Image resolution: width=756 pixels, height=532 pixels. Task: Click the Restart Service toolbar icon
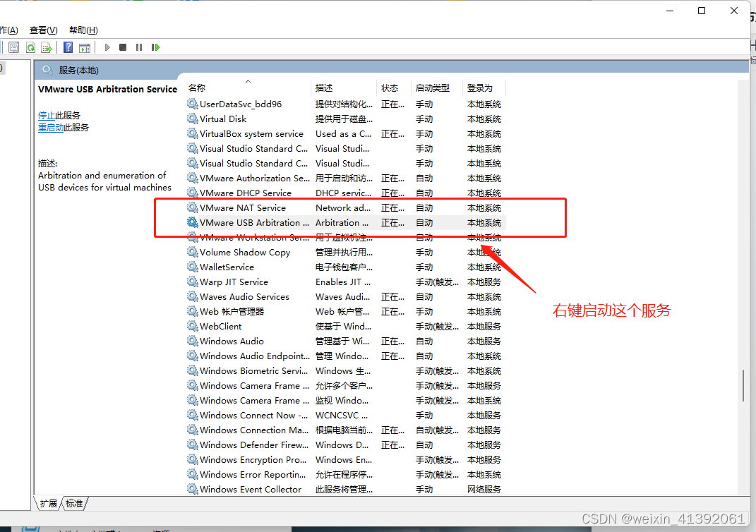[155, 47]
